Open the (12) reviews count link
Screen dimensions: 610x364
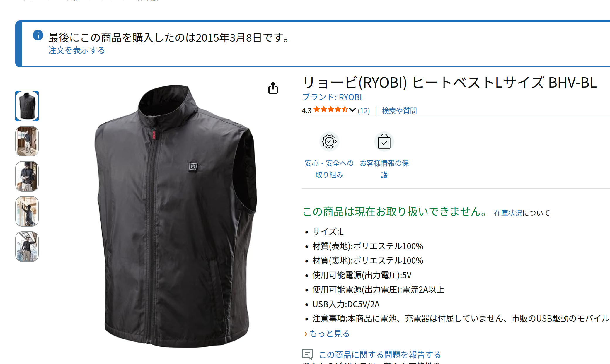click(364, 111)
